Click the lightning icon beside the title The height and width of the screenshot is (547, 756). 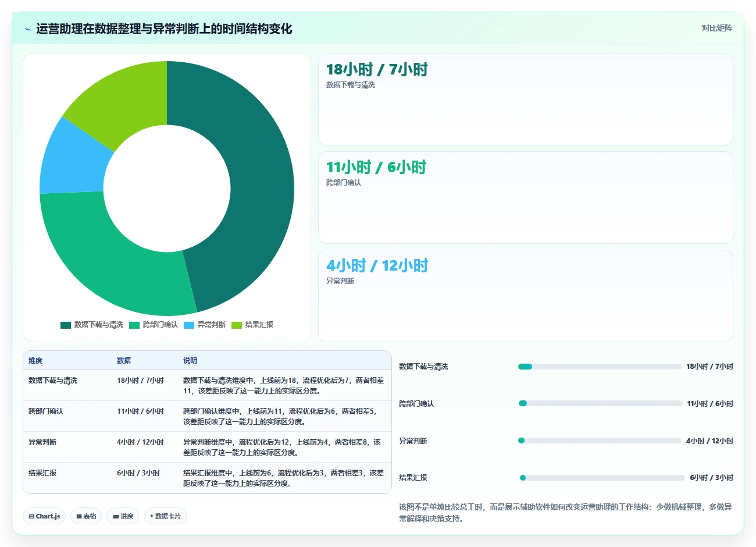(x=27, y=29)
